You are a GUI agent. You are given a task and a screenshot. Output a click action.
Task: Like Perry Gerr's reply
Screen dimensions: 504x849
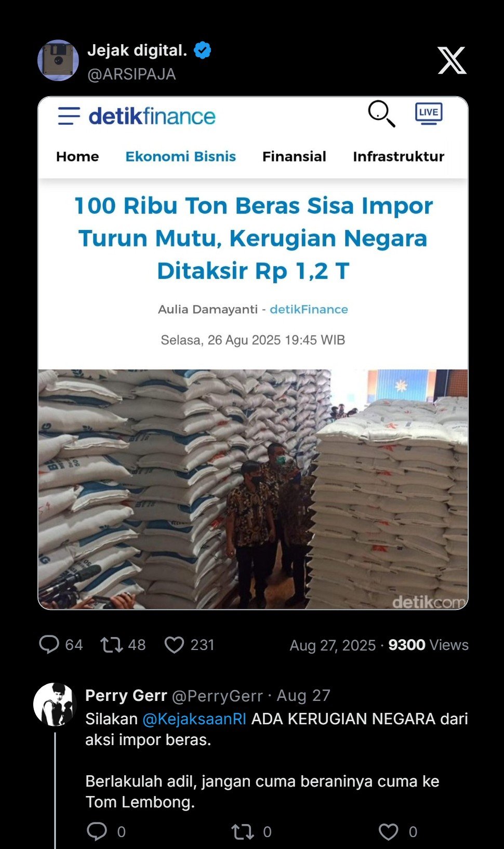388,832
